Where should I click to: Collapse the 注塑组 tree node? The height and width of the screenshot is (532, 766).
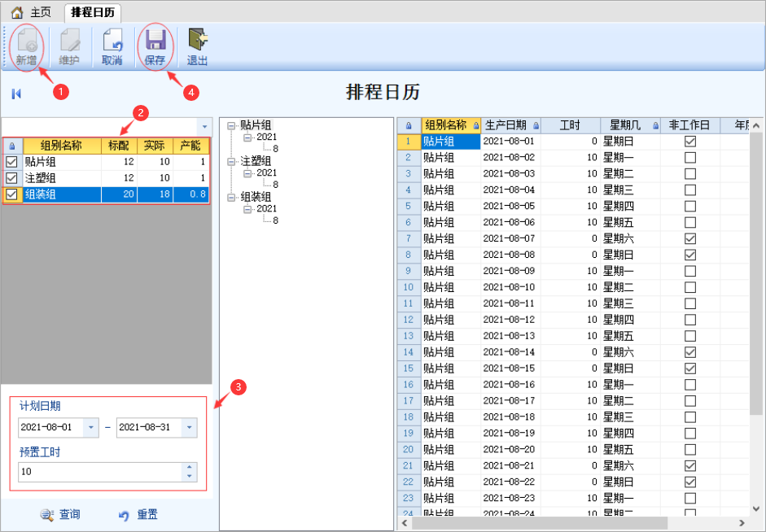click(x=231, y=162)
